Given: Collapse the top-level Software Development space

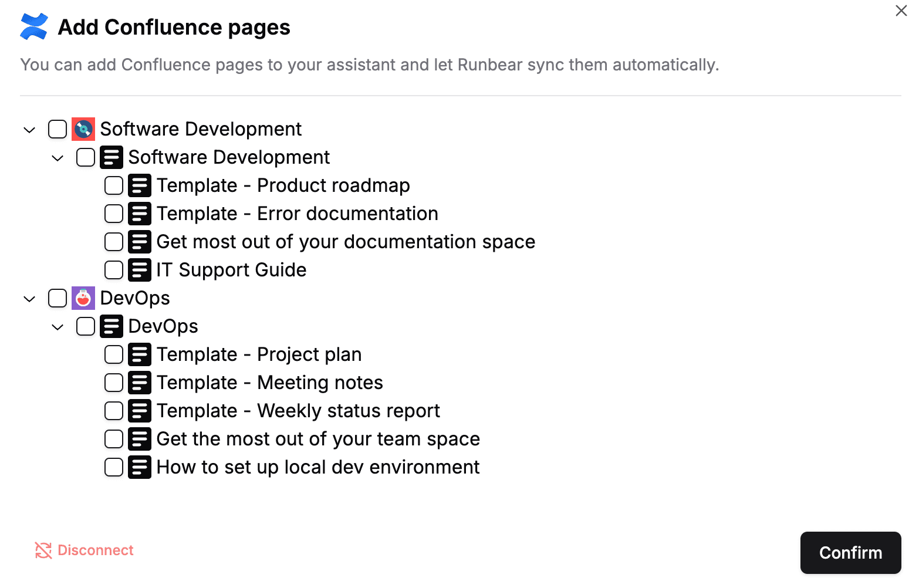Looking at the screenshot, I should click(29, 130).
